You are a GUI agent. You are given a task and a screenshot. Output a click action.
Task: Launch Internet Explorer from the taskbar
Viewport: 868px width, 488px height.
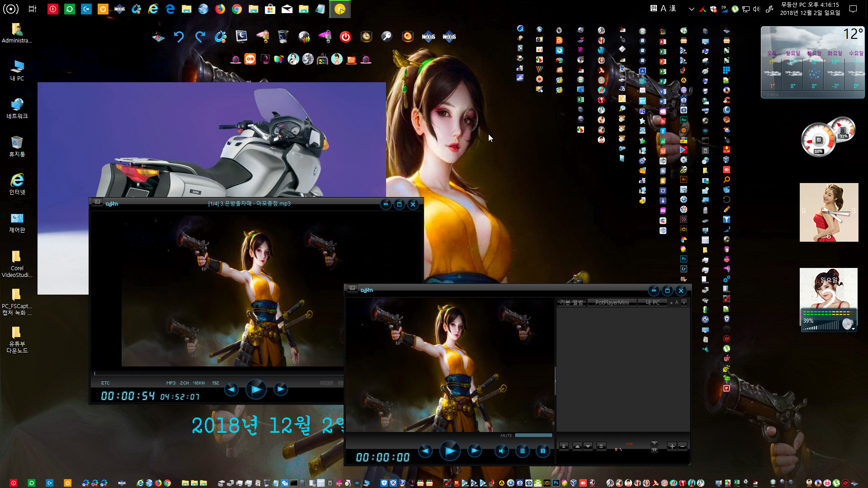click(x=153, y=9)
